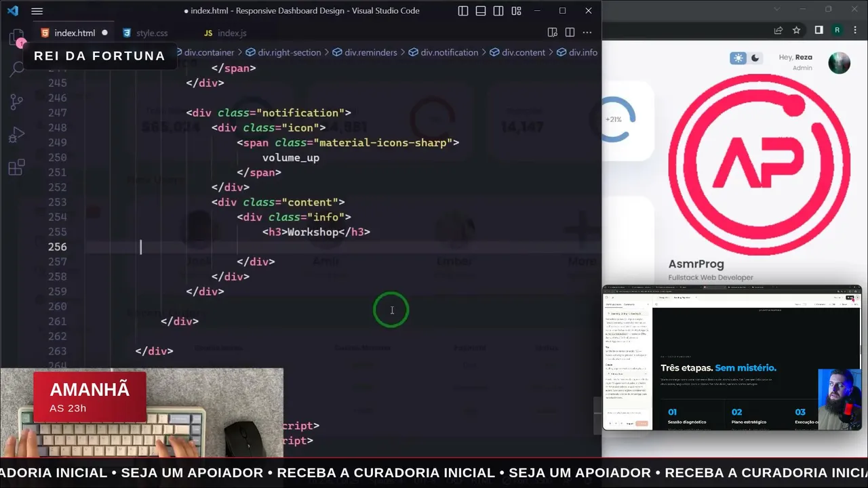Click the class="content" div code on line 253
The height and width of the screenshot is (488, 868).
pyautogui.click(x=278, y=202)
